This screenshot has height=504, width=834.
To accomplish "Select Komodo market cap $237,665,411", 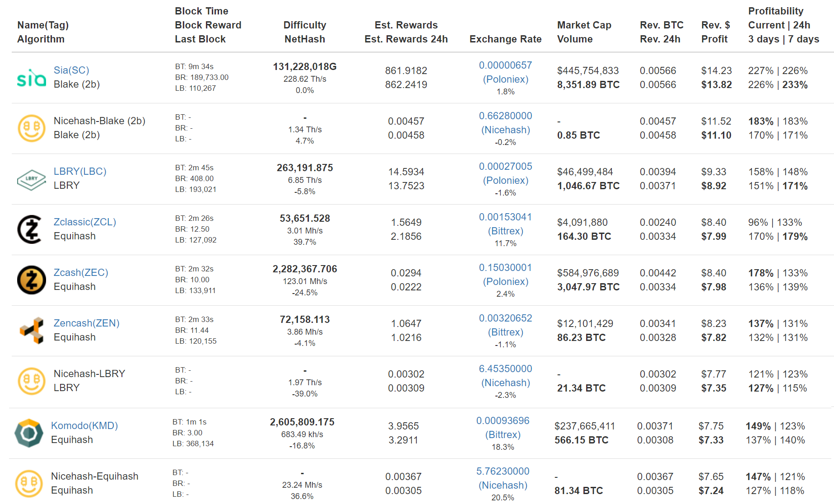I will [x=585, y=426].
